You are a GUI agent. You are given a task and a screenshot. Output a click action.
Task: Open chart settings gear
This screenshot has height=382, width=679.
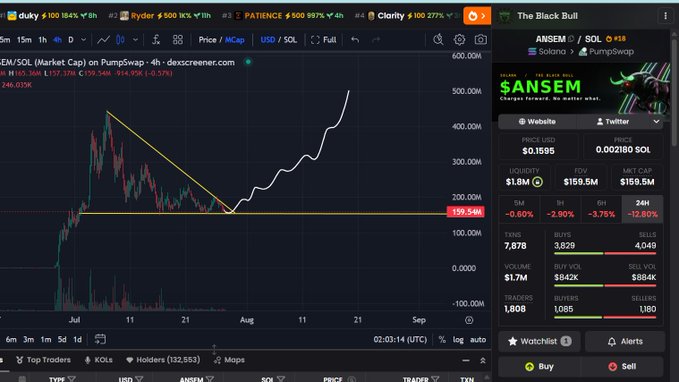459,40
